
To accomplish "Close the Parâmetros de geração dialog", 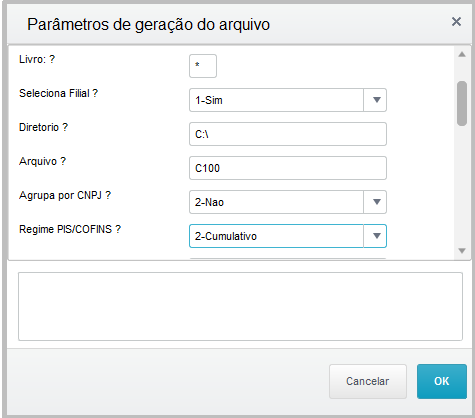I will (x=456, y=22).
